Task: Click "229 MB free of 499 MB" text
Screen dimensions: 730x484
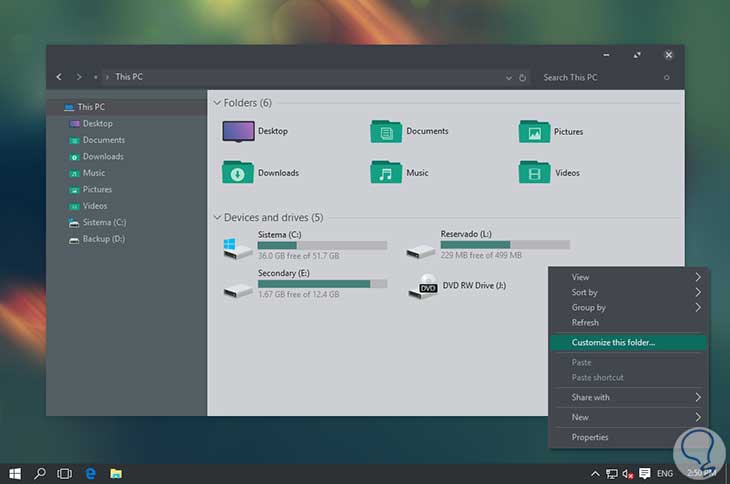Action: click(481, 255)
